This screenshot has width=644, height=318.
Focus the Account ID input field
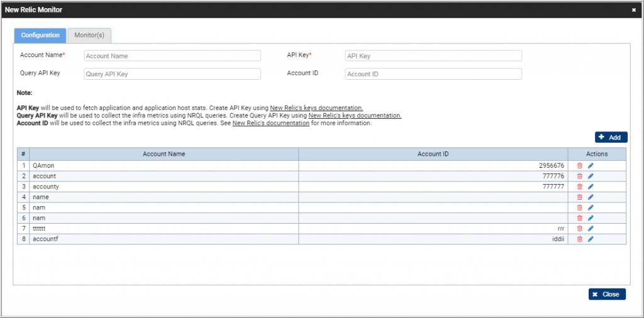coord(433,74)
